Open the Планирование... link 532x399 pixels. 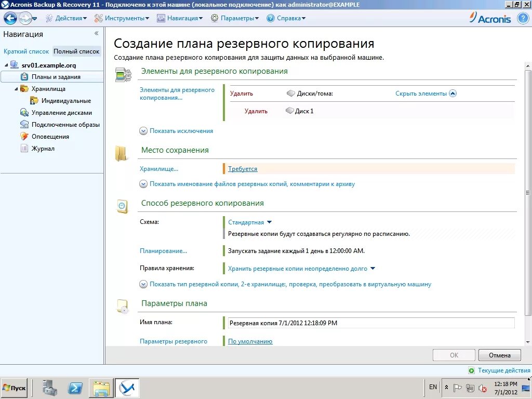click(x=163, y=251)
